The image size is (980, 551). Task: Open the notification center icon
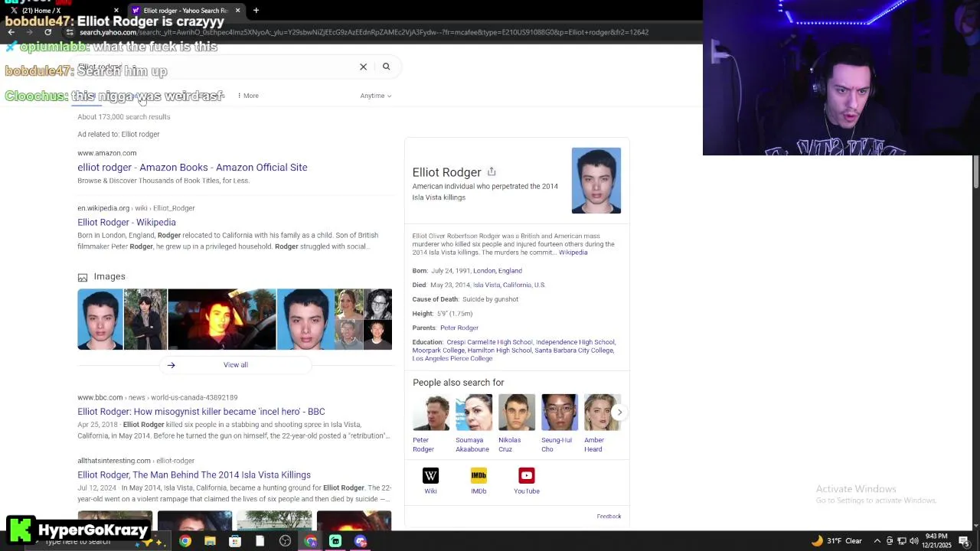coord(964,541)
